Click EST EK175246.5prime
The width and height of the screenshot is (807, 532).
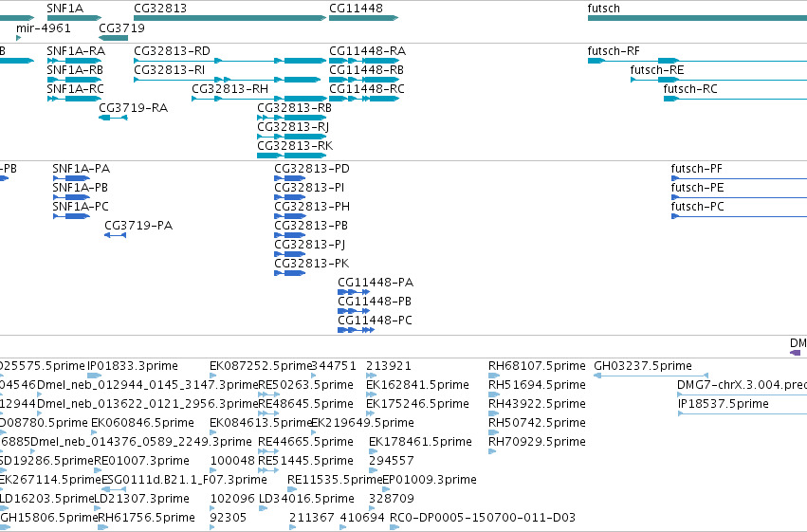[x=371, y=413]
